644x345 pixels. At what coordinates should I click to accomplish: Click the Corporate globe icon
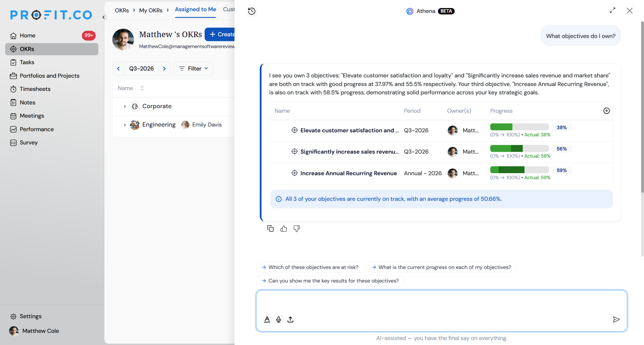135,106
